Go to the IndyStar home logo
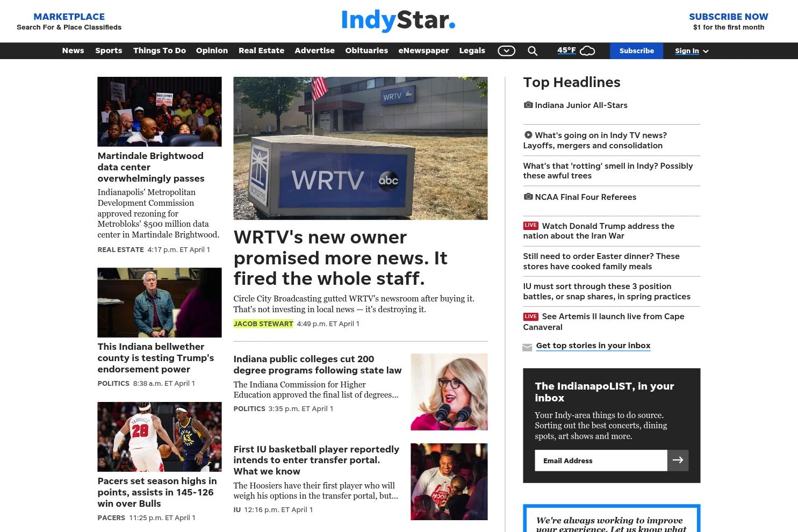Image resolution: width=798 pixels, height=532 pixels. [x=398, y=20]
